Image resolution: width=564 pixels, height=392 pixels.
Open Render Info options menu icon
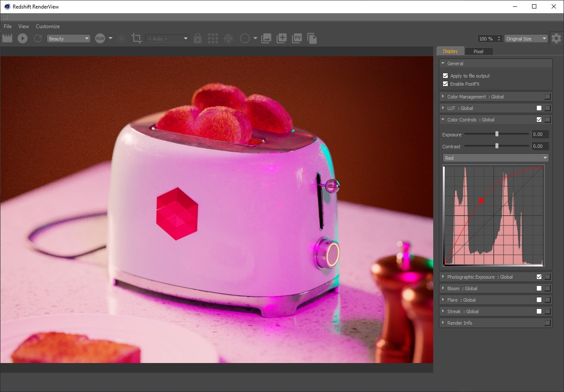coord(548,323)
